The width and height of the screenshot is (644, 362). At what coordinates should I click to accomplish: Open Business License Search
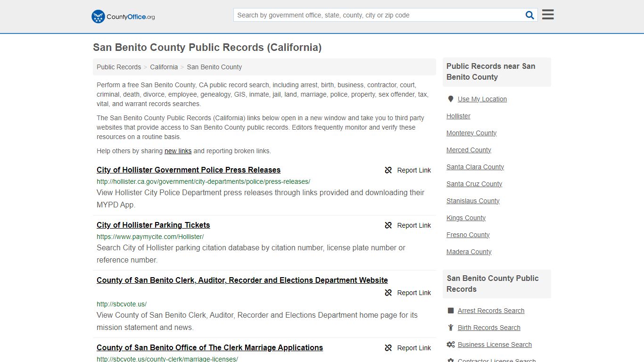tap(495, 345)
